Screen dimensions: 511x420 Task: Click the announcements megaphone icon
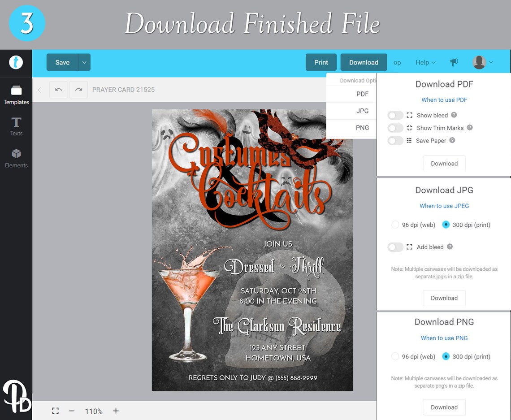(x=454, y=62)
